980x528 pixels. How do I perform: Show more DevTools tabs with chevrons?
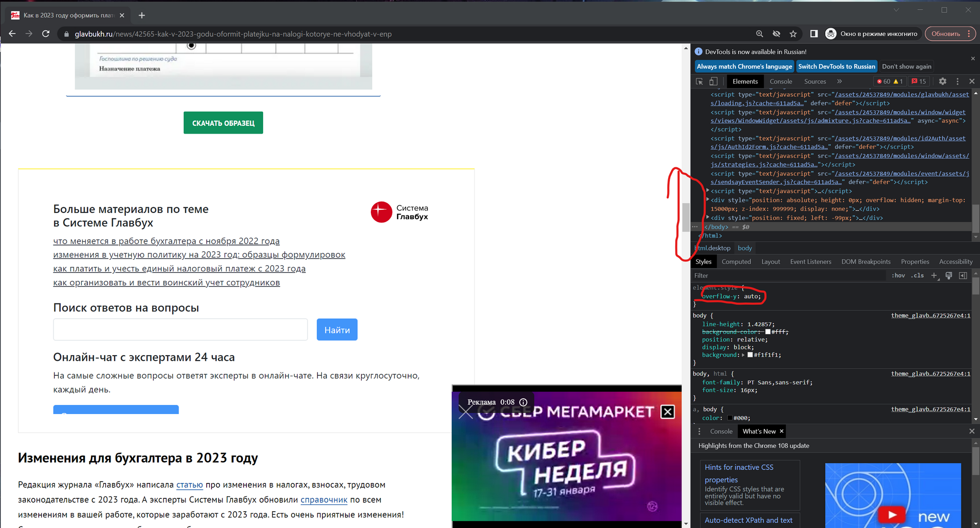click(x=839, y=81)
